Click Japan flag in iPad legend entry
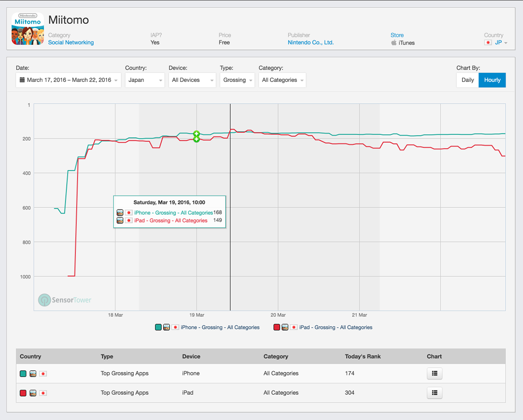 point(294,328)
